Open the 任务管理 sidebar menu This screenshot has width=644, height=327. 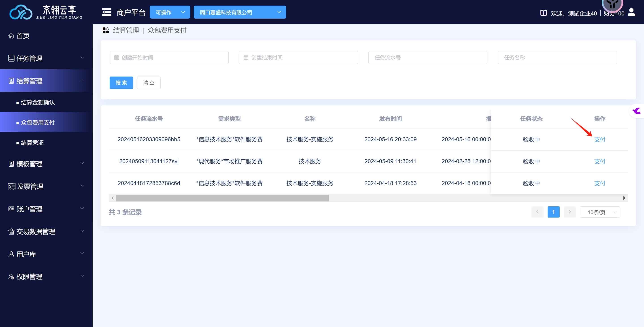pos(46,58)
